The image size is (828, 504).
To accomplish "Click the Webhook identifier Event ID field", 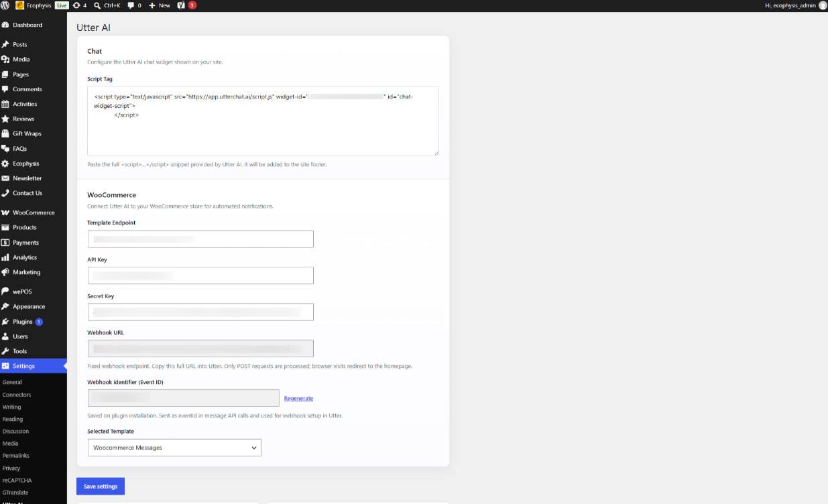I will pyautogui.click(x=184, y=398).
